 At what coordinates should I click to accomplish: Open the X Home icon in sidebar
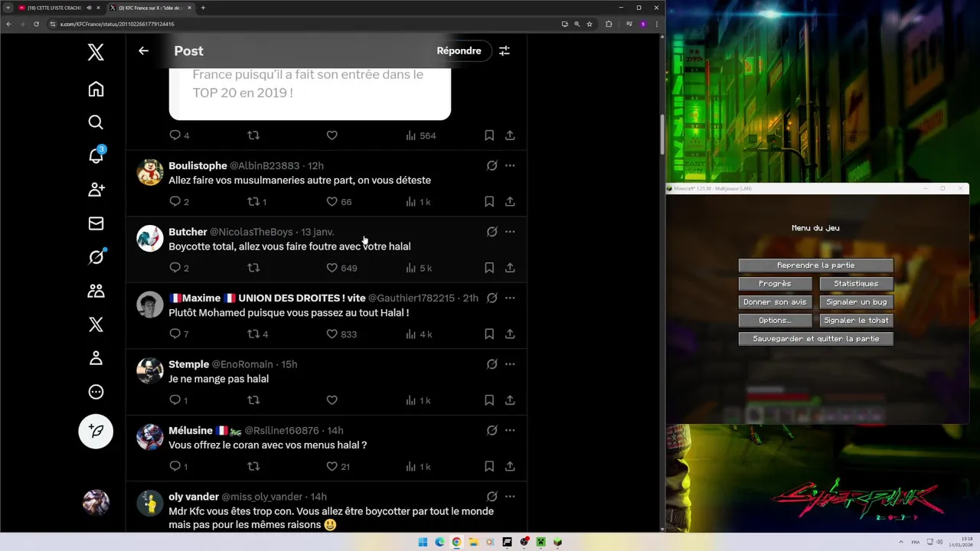click(x=96, y=89)
